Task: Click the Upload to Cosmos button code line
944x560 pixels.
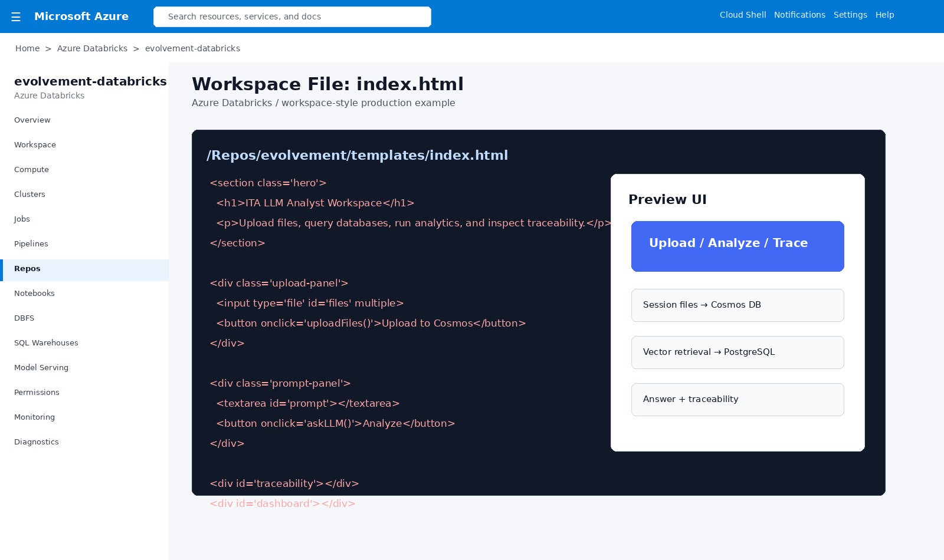Action: click(x=371, y=324)
